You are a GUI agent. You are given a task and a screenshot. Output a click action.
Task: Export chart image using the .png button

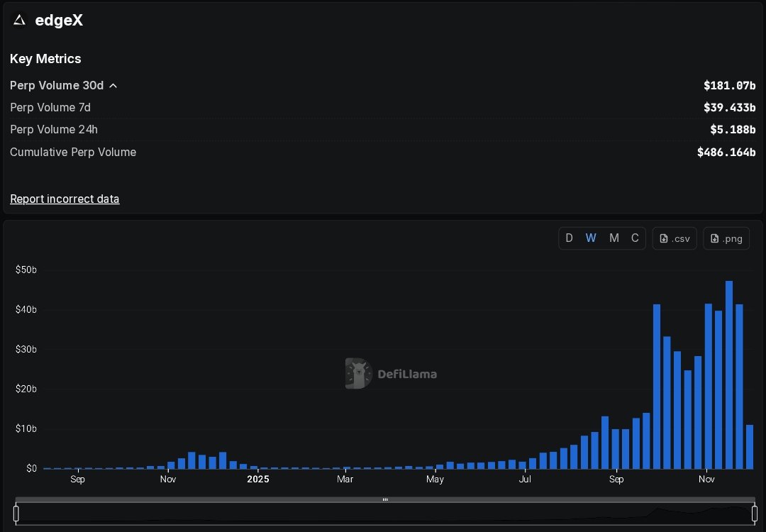(726, 238)
